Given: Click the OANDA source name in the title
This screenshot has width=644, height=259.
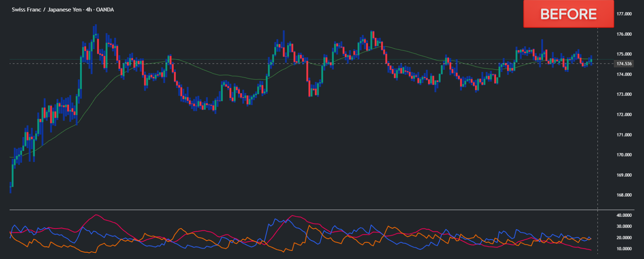Looking at the screenshot, I should point(105,10).
